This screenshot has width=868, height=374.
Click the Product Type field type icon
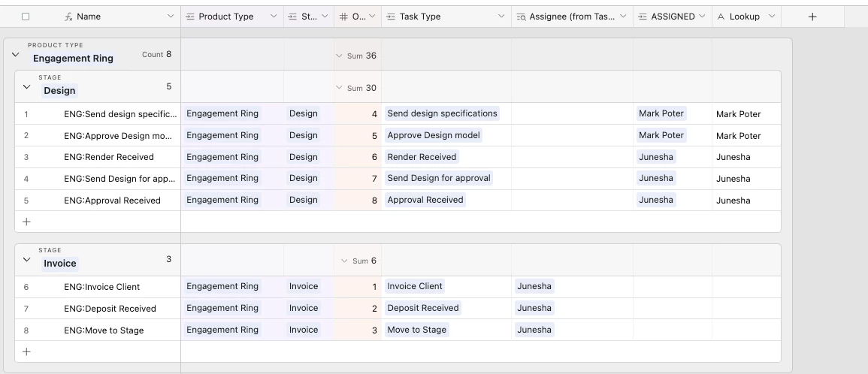[x=190, y=17]
